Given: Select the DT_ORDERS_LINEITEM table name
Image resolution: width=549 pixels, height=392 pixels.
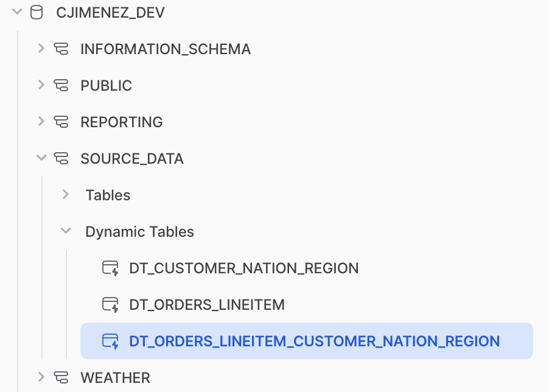Looking at the screenshot, I should pyautogui.click(x=207, y=304).
